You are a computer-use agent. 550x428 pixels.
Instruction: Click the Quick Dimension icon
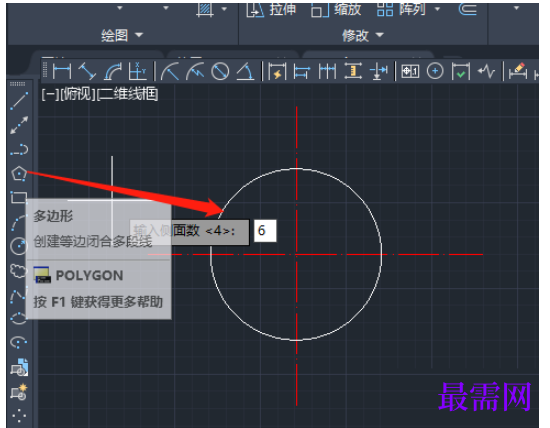pos(277,71)
